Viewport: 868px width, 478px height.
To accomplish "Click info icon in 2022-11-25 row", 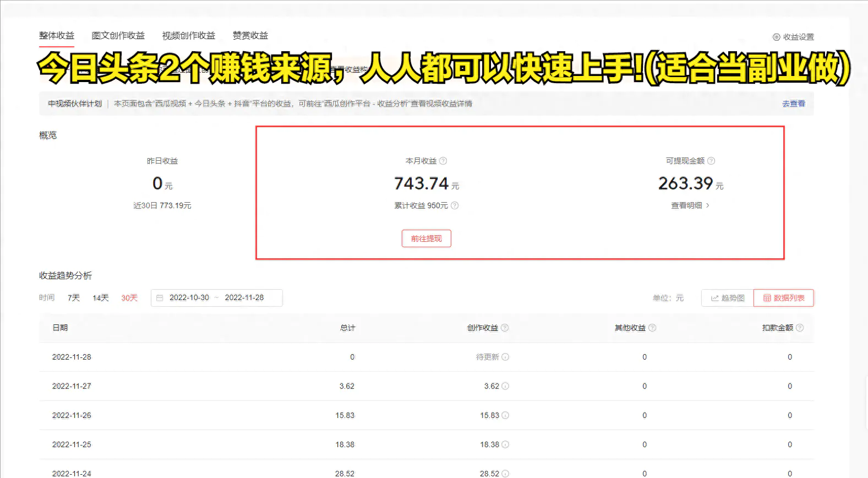I will pos(505,444).
